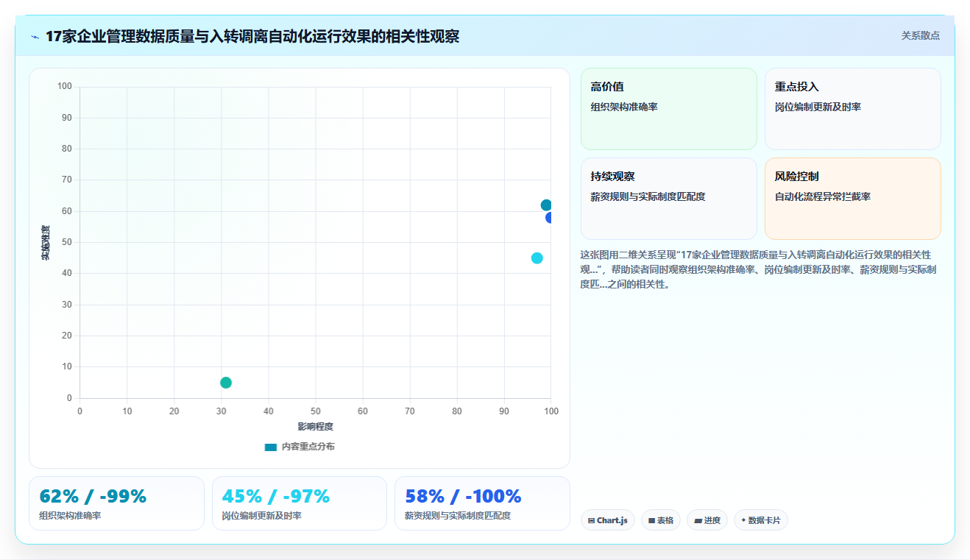Click 组织架构准确率 label under 62% stat
Viewport: 970px width, 560px height.
[70, 516]
